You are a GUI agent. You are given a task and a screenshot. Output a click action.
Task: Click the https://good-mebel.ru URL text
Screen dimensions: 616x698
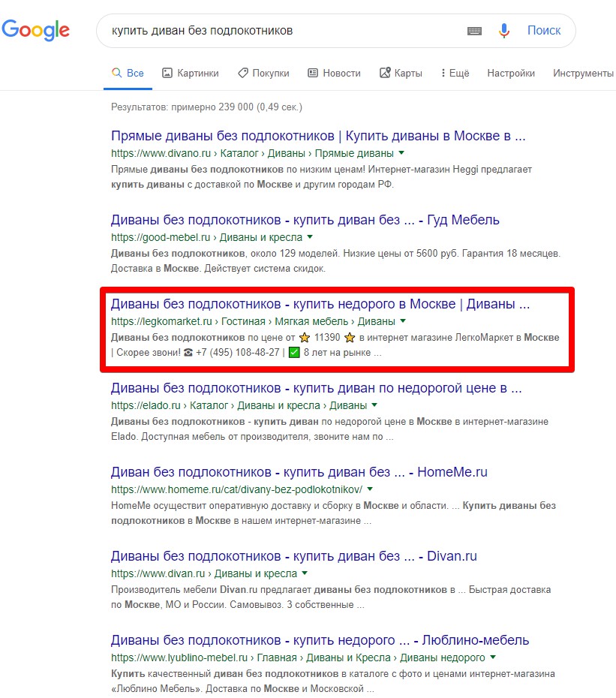click(x=161, y=238)
